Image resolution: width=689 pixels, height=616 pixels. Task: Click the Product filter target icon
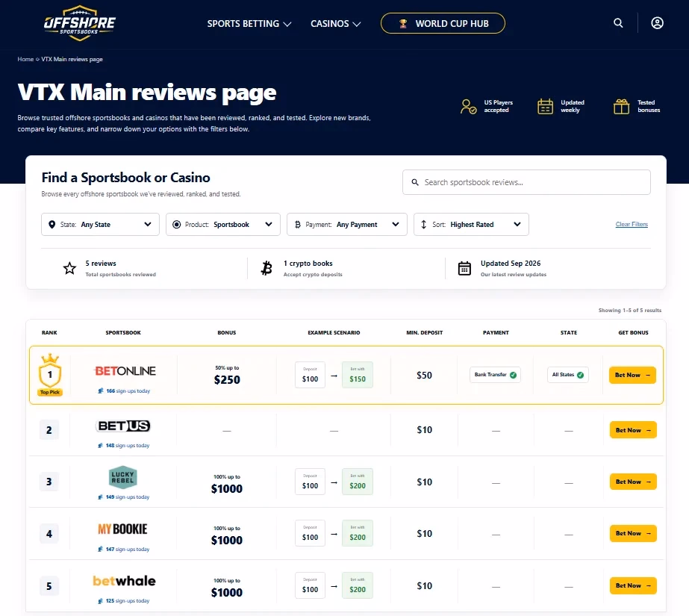click(x=177, y=225)
